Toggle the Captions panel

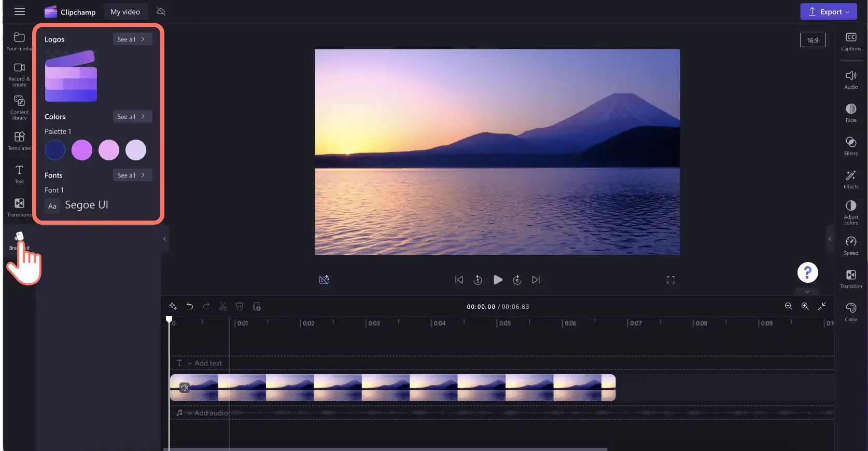coord(851,42)
